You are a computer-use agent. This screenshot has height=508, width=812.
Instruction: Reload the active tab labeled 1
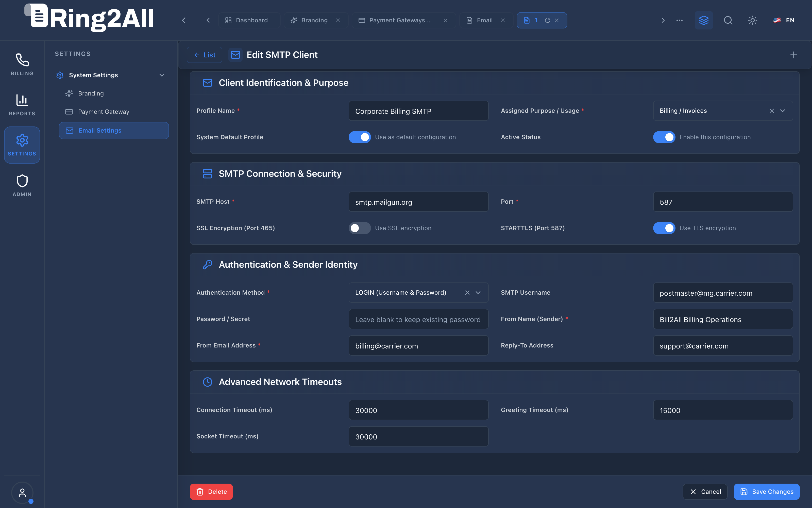[x=547, y=20]
